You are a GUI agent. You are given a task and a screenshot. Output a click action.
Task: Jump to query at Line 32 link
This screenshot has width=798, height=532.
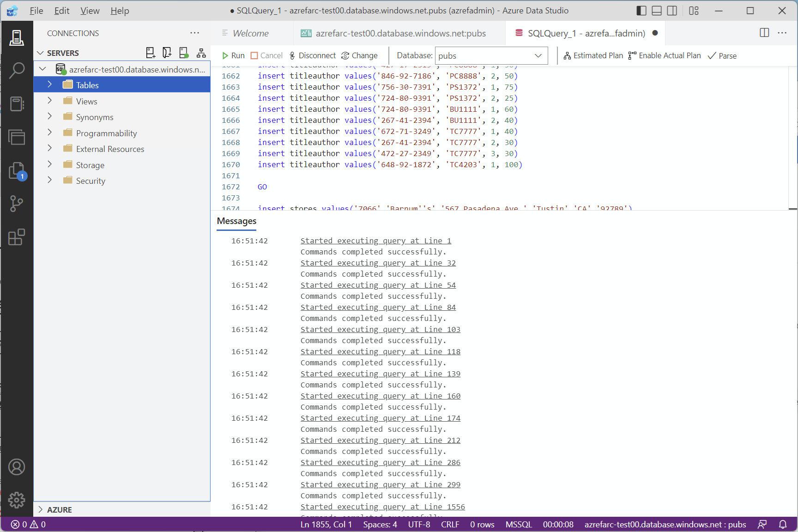pyautogui.click(x=378, y=263)
